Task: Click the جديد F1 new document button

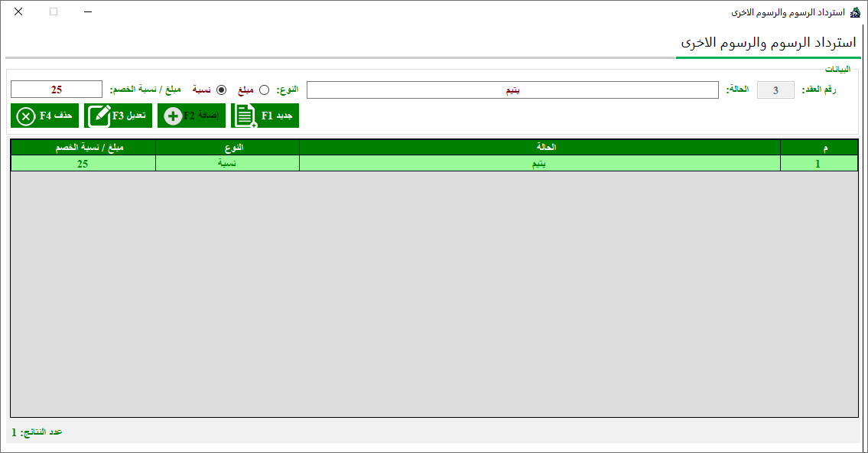Action: pos(265,116)
